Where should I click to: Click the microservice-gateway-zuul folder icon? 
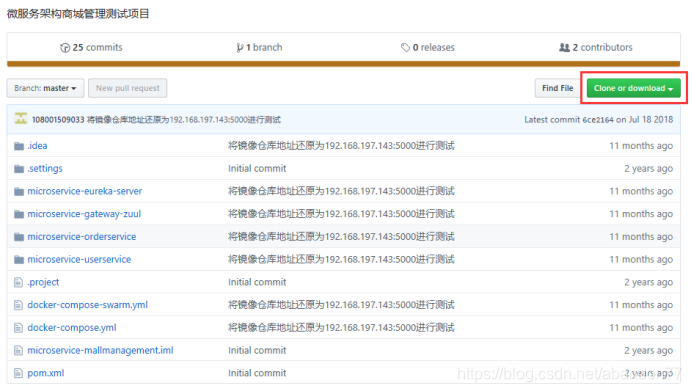19,214
